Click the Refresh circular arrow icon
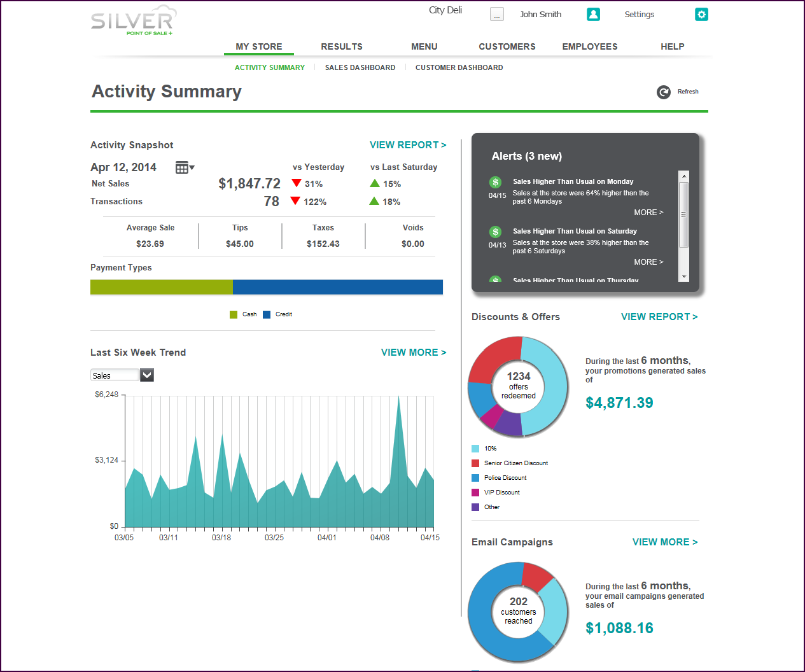This screenshot has width=805, height=672. pyautogui.click(x=664, y=92)
